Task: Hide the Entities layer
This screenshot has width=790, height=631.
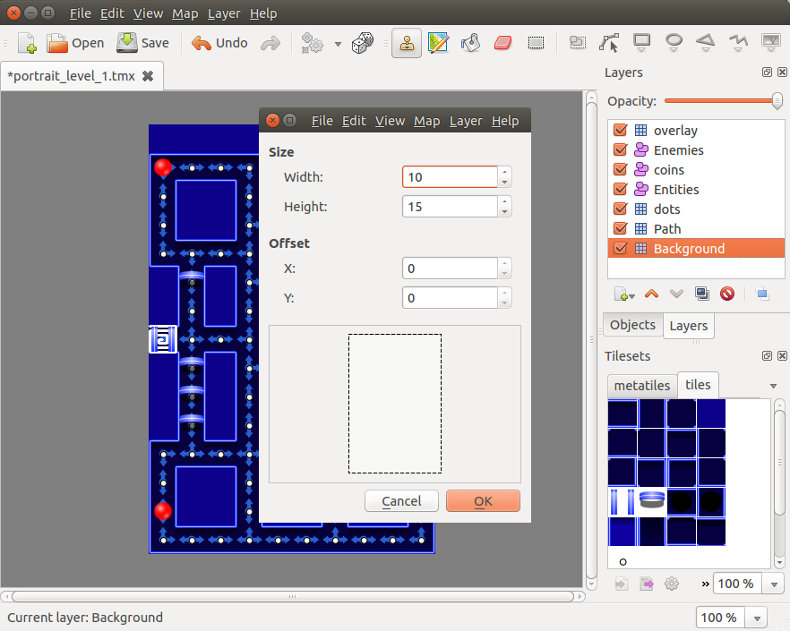Action: pos(620,189)
